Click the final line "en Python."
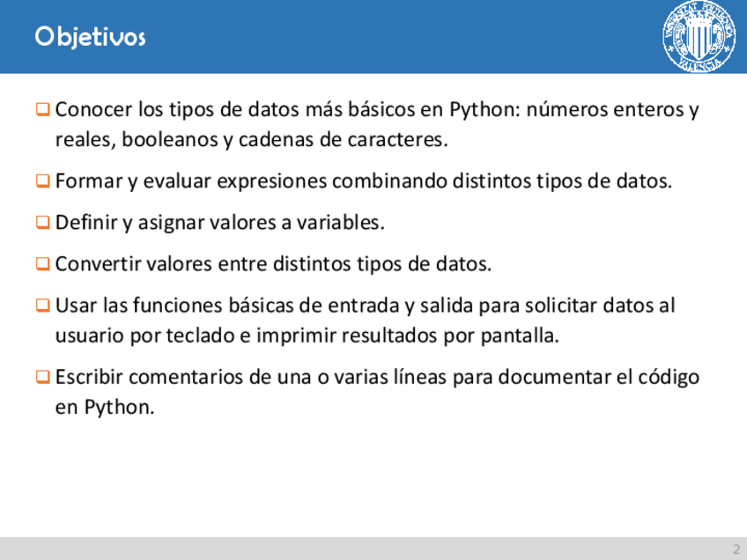Viewport: 747px width, 560px height. [104, 408]
